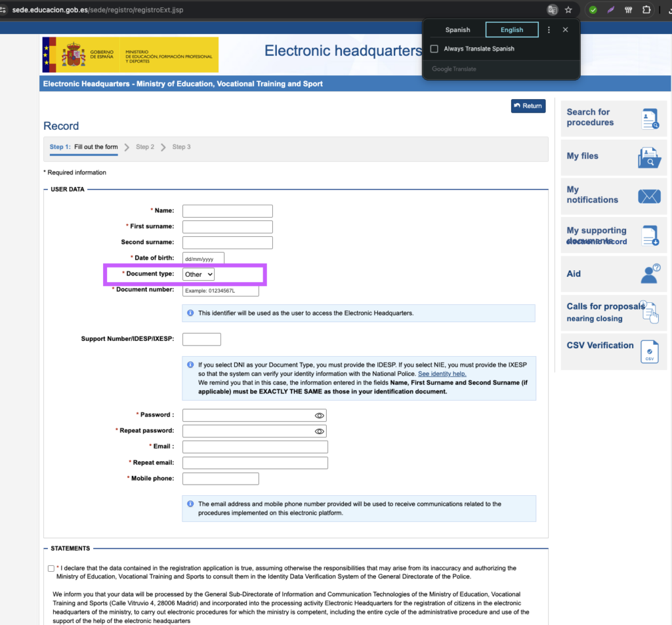Screen dimensions: 672x625
Task: Click the green checkmark extension icon
Action: click(x=593, y=10)
